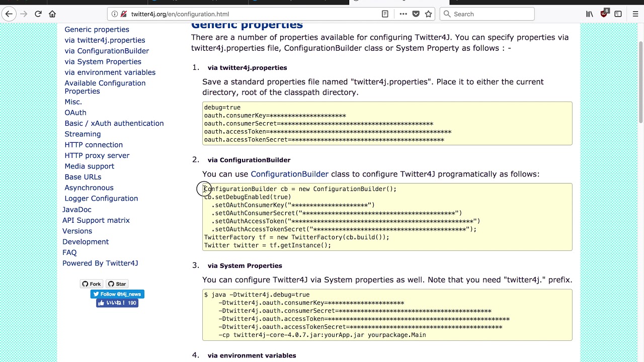
Task: Go back to the previous page
Action: click(9, 14)
